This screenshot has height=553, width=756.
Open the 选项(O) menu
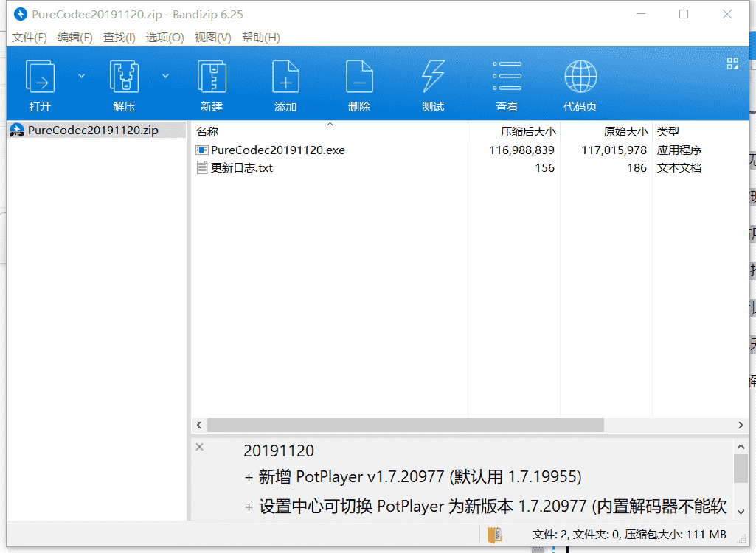(x=165, y=38)
